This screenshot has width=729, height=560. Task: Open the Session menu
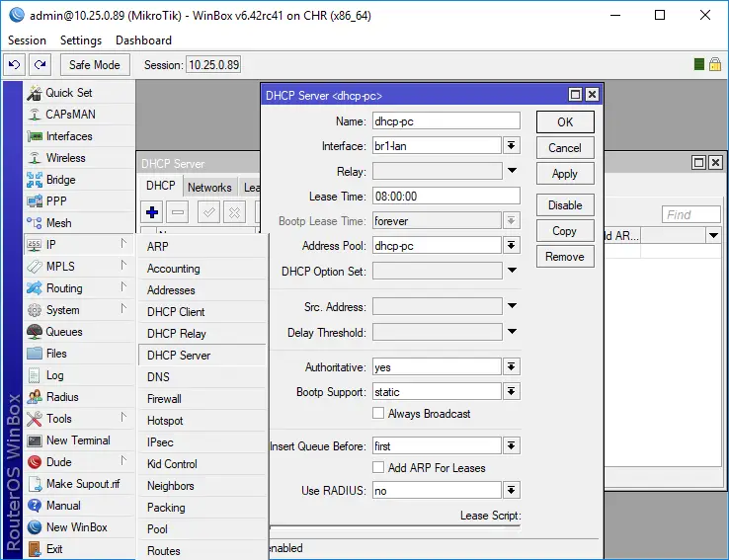point(27,40)
